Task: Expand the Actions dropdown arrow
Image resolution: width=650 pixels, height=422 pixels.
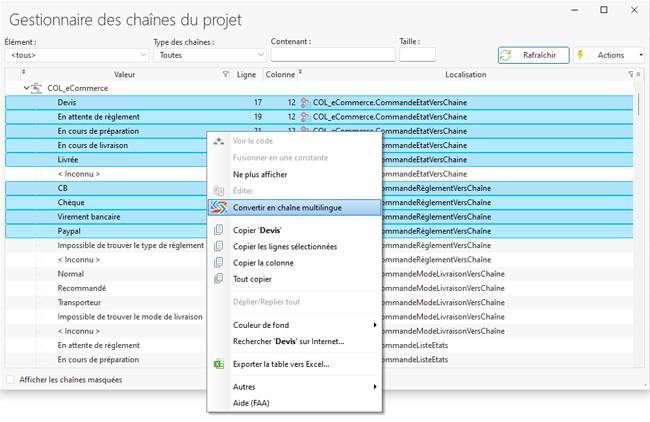Action: [x=641, y=55]
